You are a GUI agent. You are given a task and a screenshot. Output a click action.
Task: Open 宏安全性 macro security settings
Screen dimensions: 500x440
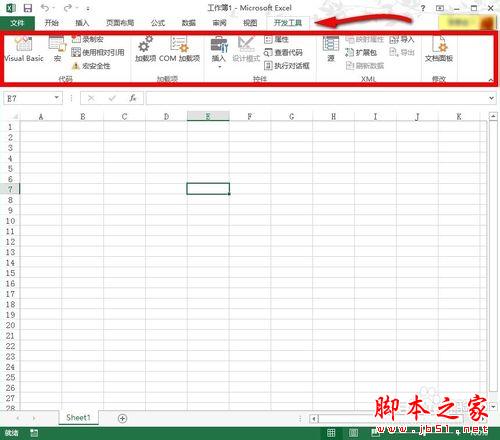pyautogui.click(x=91, y=66)
